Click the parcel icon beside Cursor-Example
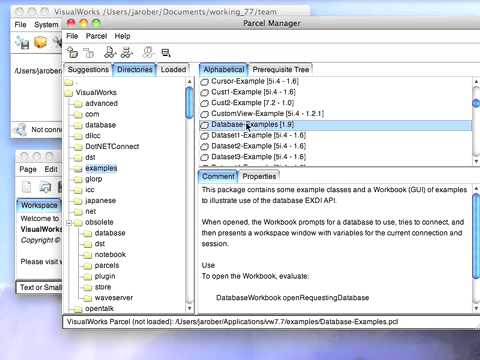 (x=204, y=82)
